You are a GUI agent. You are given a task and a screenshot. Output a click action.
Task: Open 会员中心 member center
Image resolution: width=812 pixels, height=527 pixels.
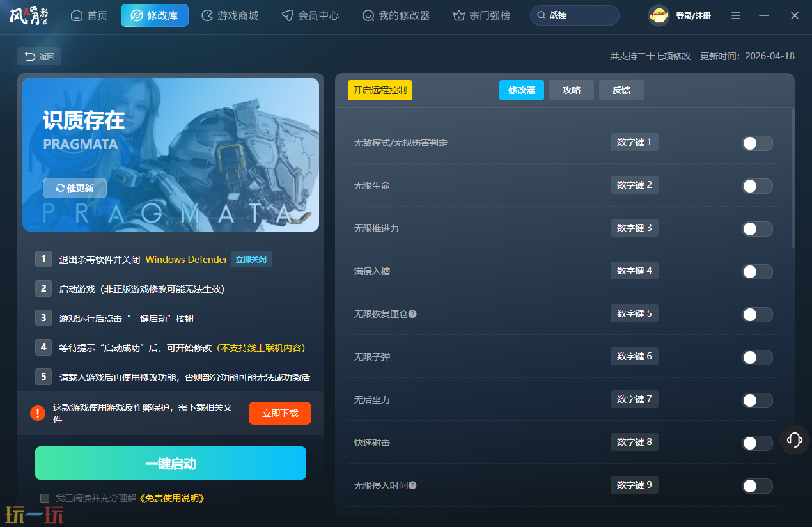(x=311, y=15)
